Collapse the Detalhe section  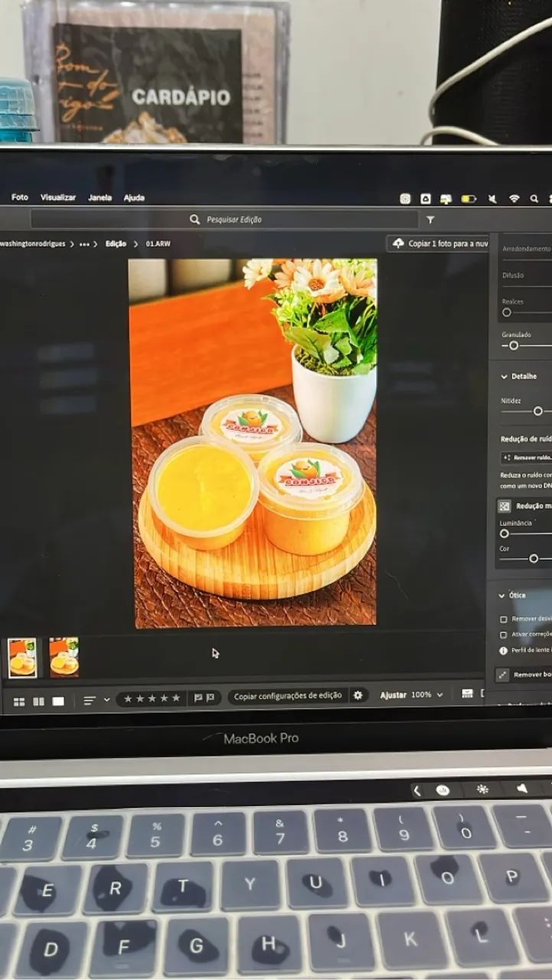tap(505, 377)
